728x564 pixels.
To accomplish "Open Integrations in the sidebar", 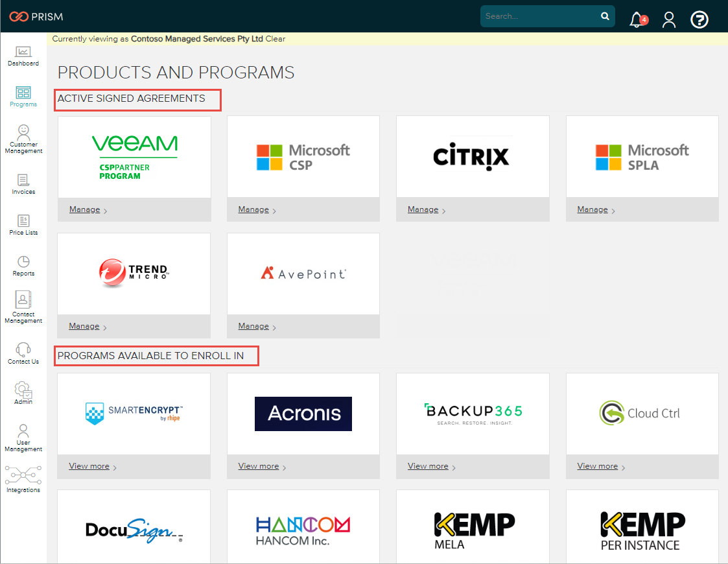I will (23, 478).
